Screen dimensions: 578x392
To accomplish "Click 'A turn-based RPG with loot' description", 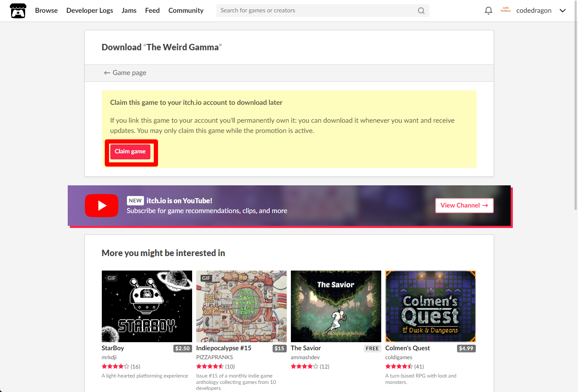I will [x=421, y=379].
